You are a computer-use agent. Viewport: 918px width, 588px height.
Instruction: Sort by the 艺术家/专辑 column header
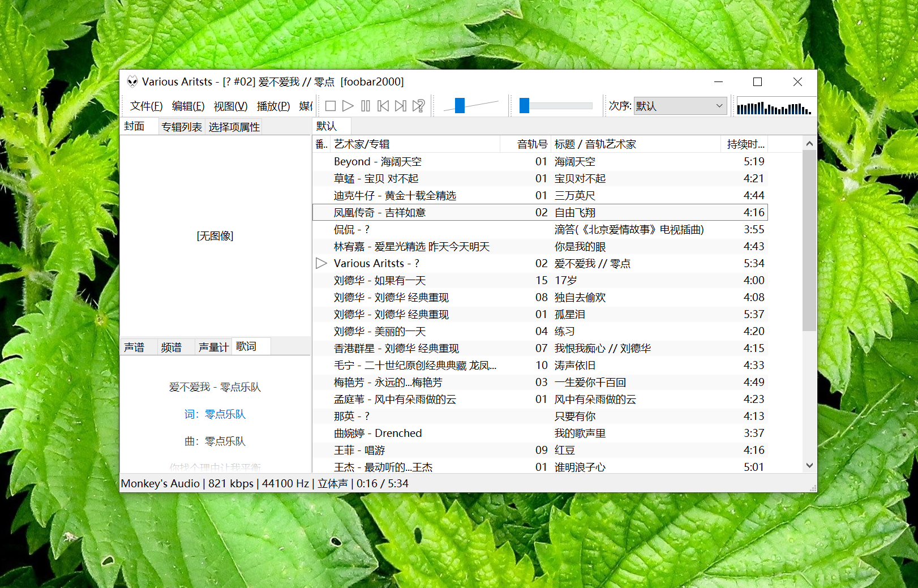tap(414, 144)
